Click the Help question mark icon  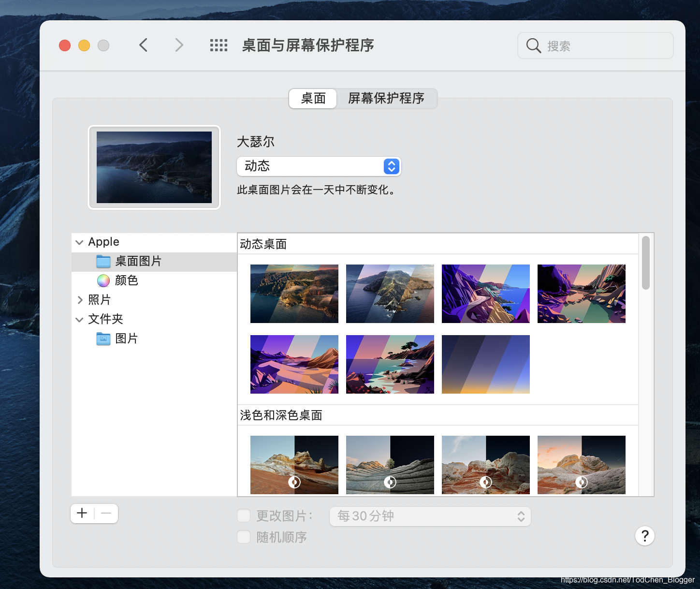click(x=645, y=536)
